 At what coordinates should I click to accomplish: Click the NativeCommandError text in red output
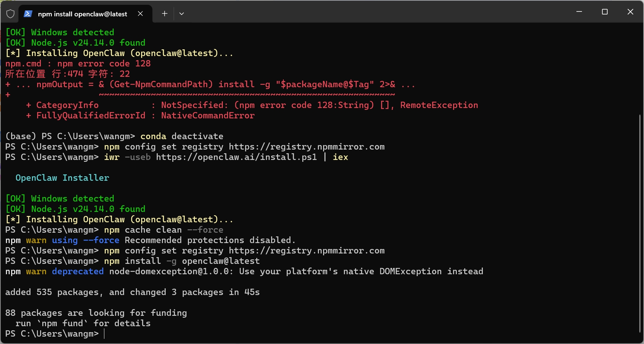click(x=208, y=116)
